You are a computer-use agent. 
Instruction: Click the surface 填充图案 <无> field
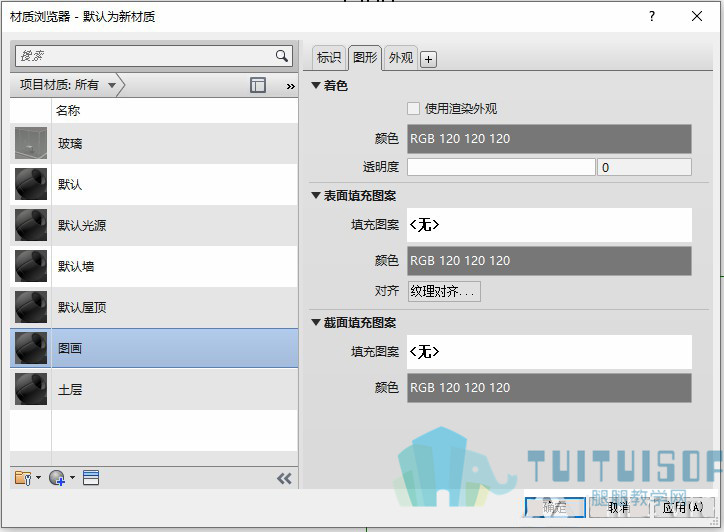tap(549, 225)
